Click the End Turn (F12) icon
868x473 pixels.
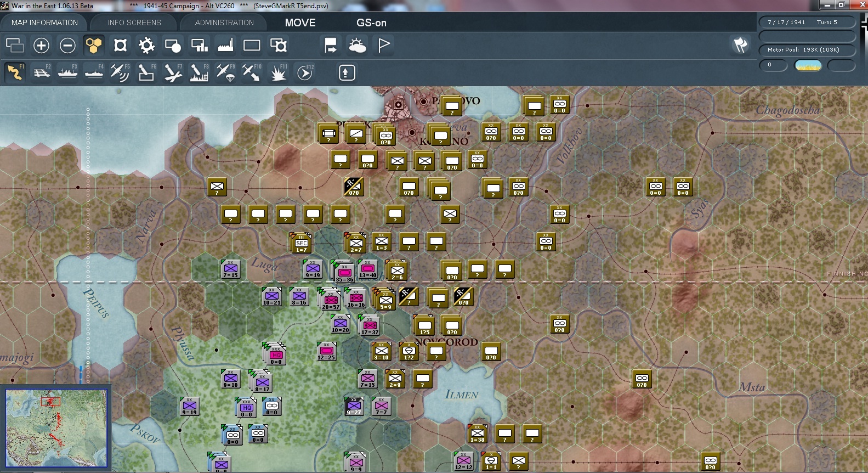pyautogui.click(x=305, y=72)
